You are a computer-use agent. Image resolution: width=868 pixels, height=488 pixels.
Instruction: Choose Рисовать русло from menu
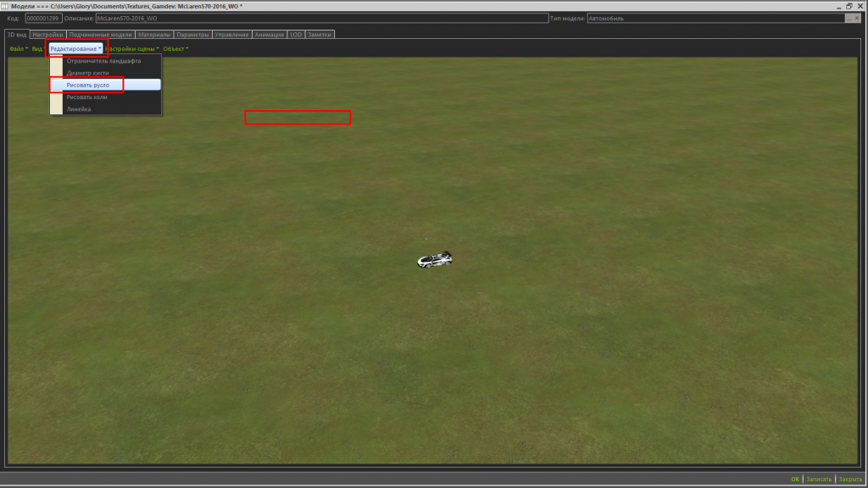(105, 86)
